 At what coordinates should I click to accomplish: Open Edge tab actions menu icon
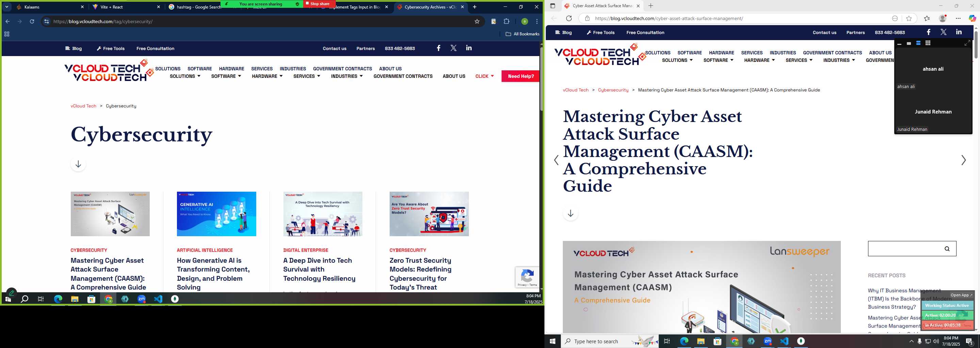click(x=552, y=6)
